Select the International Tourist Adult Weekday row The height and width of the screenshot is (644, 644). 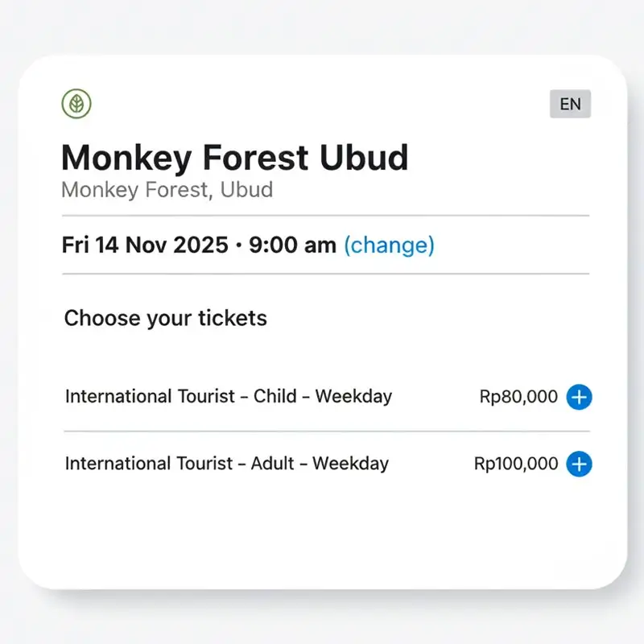pos(225,464)
